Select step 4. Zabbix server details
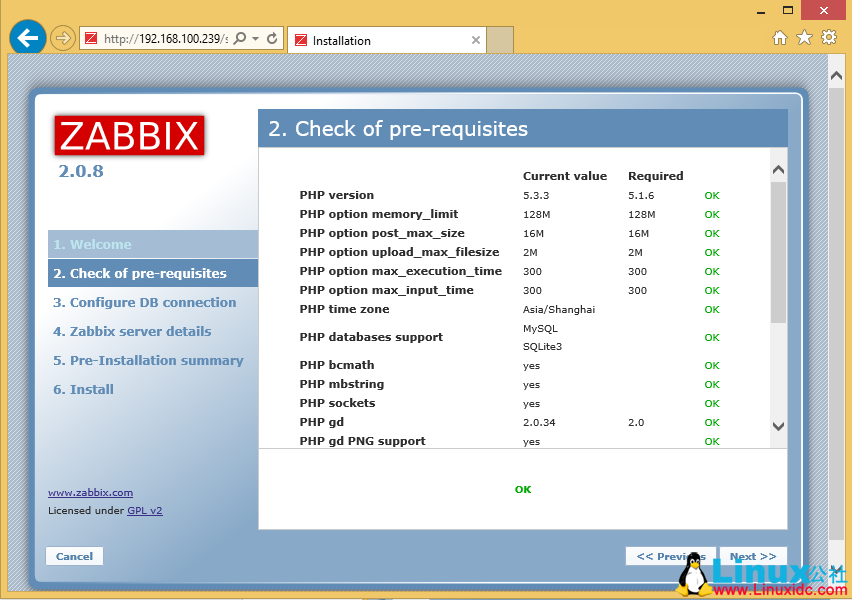The height and width of the screenshot is (600, 852). click(130, 331)
